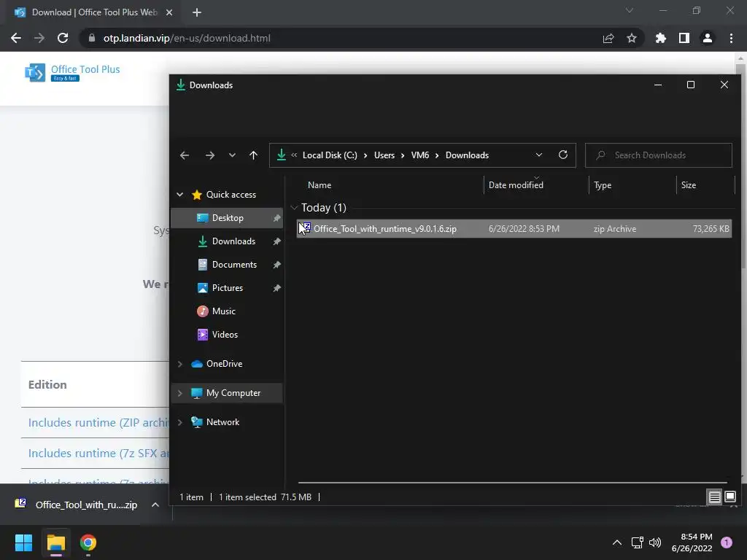Click the 73,265 KB size cell

point(711,228)
